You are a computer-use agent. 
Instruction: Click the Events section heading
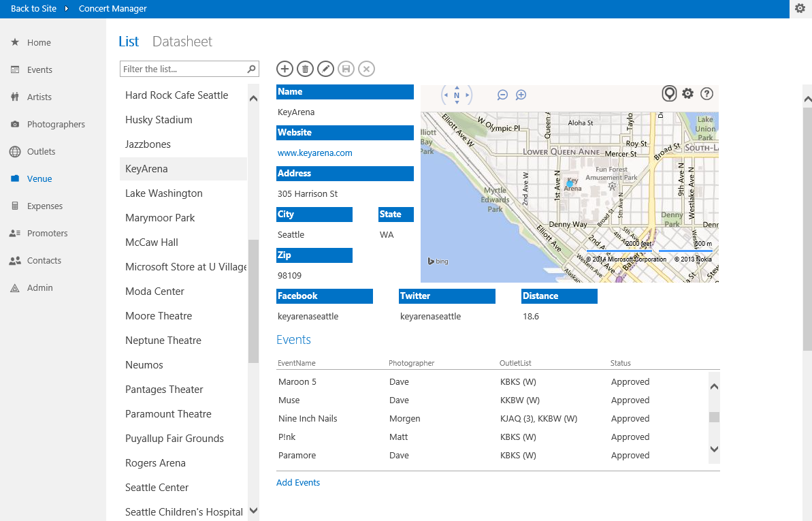[x=293, y=340]
